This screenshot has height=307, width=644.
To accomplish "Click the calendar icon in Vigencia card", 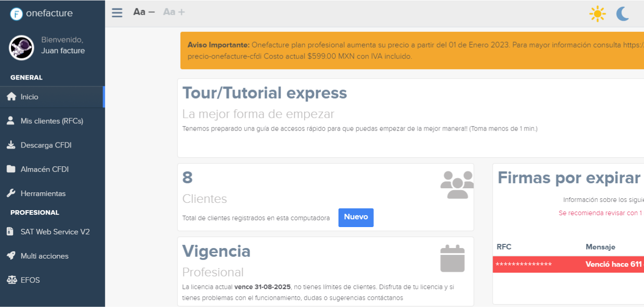I will tap(452, 259).
